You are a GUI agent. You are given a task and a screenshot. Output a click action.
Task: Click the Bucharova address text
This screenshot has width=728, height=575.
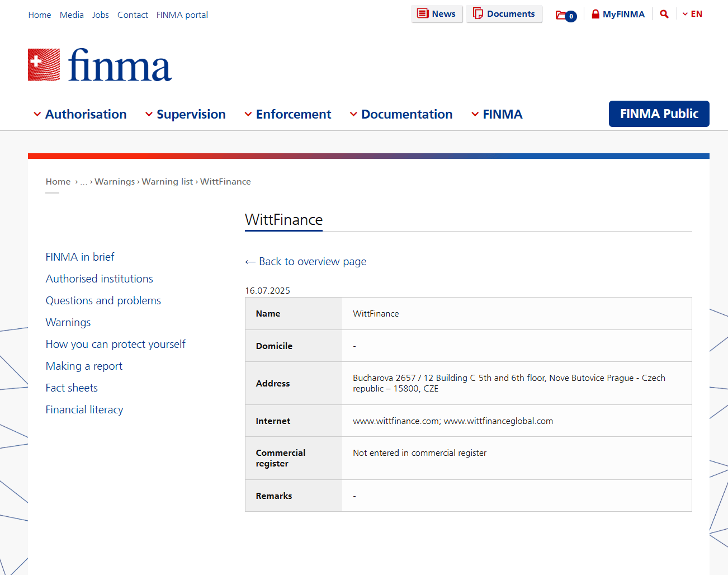509,383
